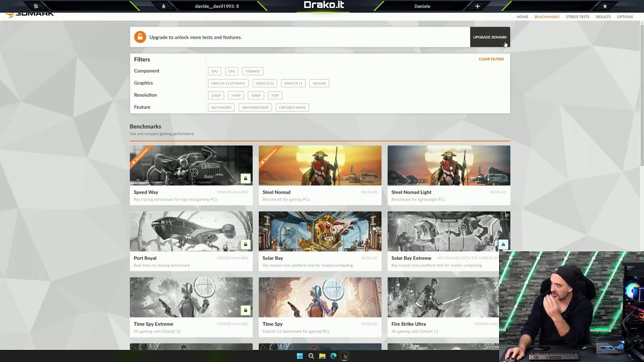Click the plus icon in the top overlay bar
This screenshot has width=644, height=362.
pos(477,6)
